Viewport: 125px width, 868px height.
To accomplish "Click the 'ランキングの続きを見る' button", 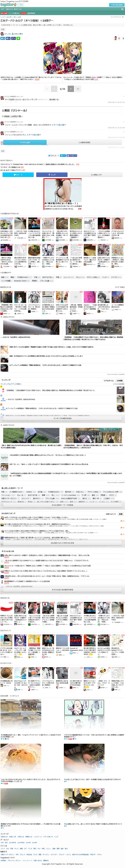I will [63, 418].
